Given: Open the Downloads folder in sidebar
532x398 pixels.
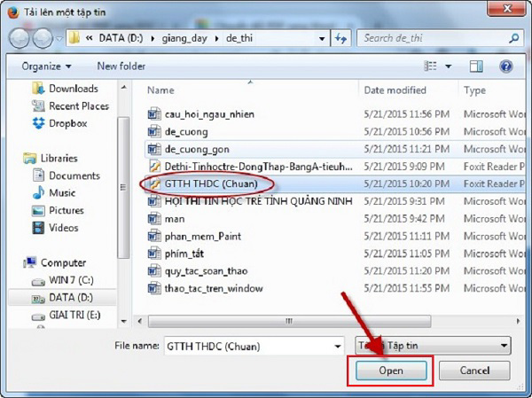Looking at the screenshot, I should tap(74, 89).
